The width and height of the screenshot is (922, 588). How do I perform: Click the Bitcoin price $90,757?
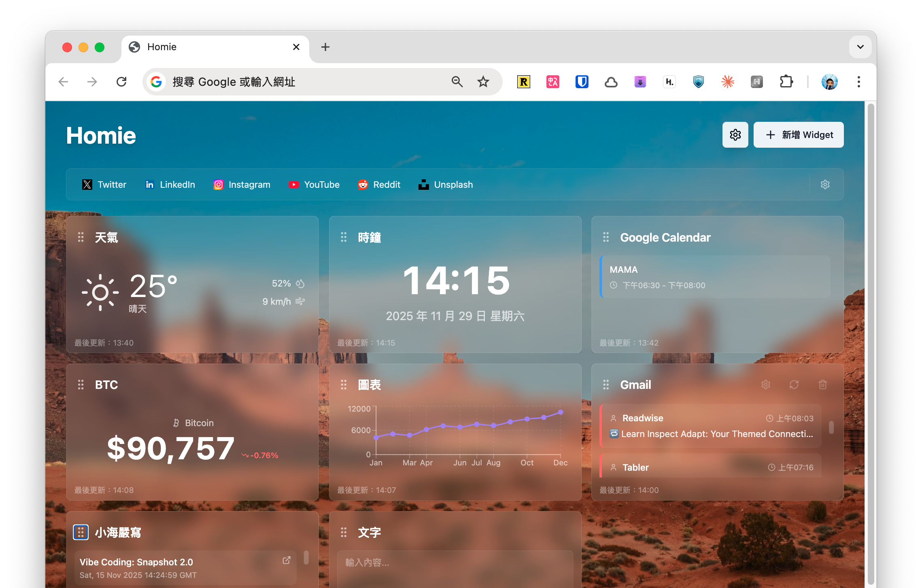[170, 448]
